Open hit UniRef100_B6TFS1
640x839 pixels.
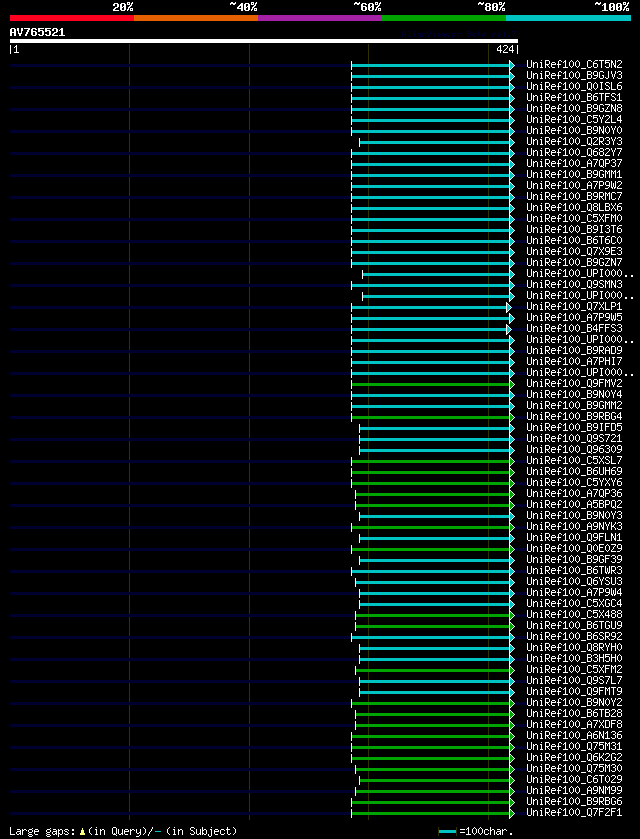pyautogui.click(x=574, y=98)
